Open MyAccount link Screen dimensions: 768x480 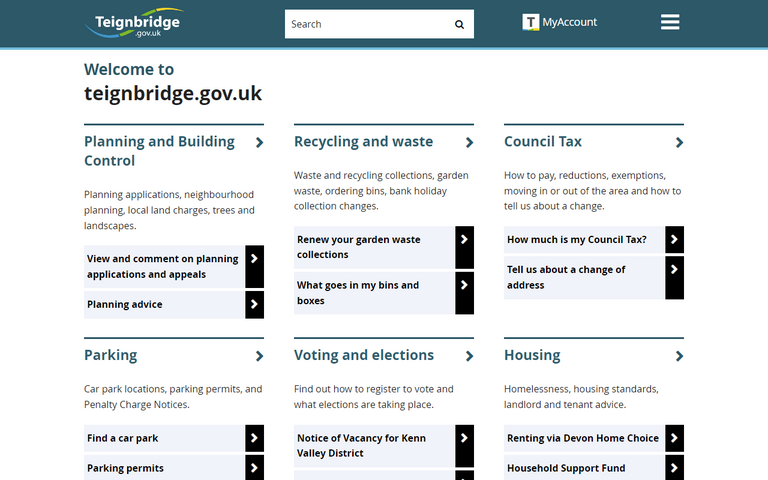569,23
